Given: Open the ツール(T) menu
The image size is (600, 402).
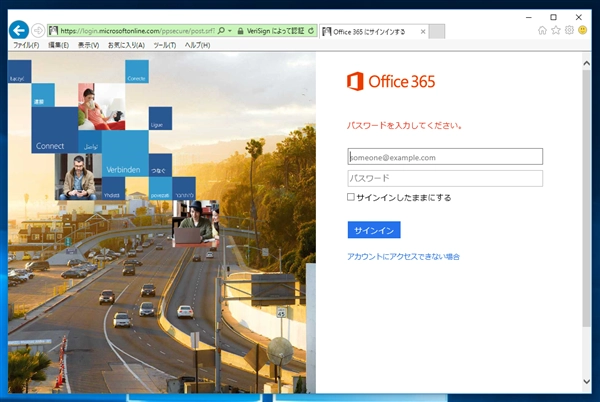Looking at the screenshot, I should (x=165, y=45).
